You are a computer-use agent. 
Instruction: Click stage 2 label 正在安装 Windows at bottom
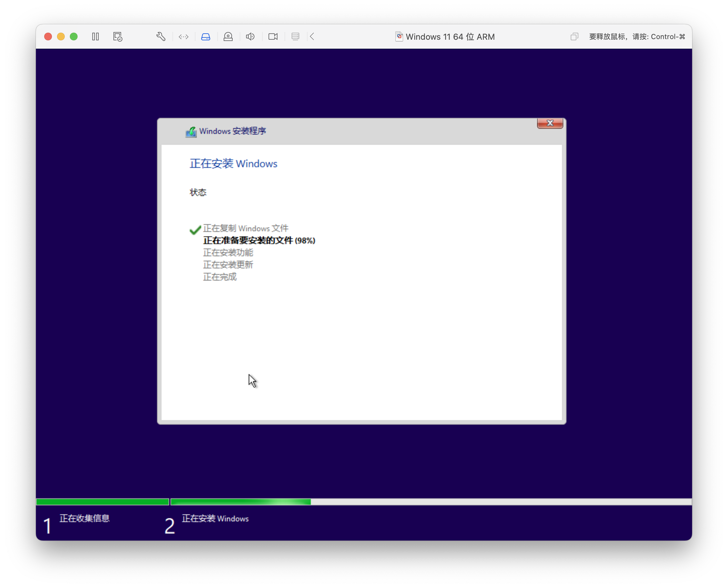215,519
